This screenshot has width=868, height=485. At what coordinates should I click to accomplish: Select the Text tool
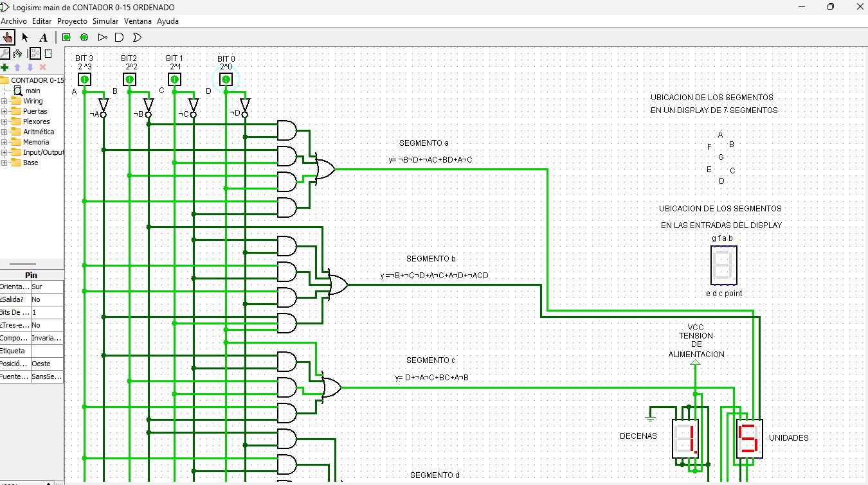pos(43,37)
